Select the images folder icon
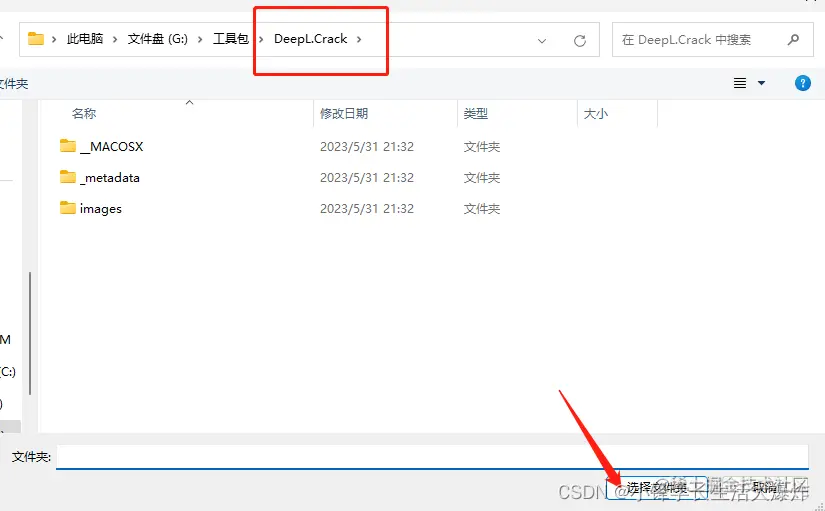 pos(67,208)
